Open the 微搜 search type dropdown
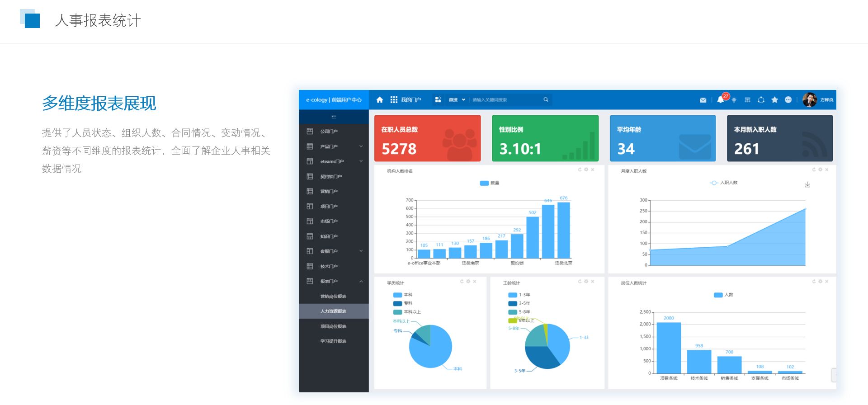The image size is (868, 405). tap(457, 100)
